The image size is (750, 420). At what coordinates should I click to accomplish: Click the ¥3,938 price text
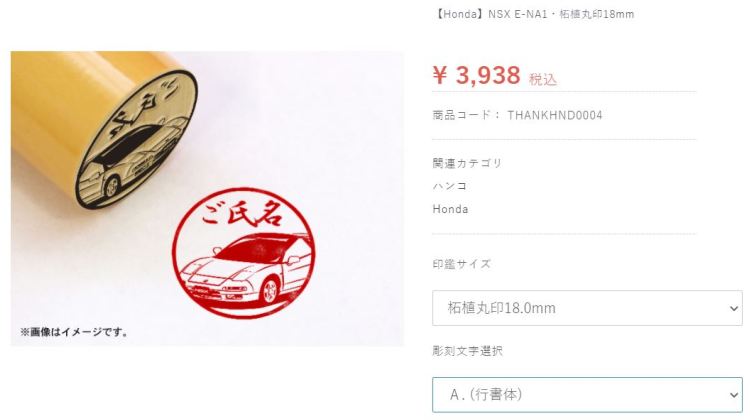pyautogui.click(x=476, y=75)
